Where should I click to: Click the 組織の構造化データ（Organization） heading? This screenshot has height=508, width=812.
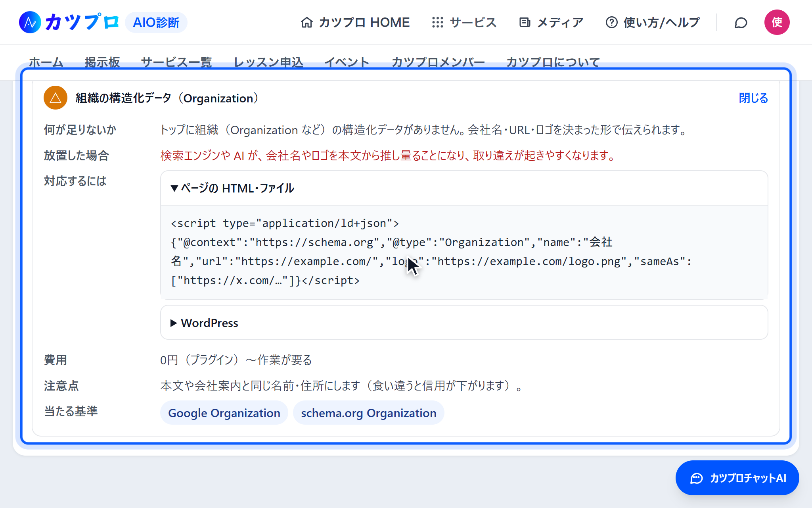point(167,98)
